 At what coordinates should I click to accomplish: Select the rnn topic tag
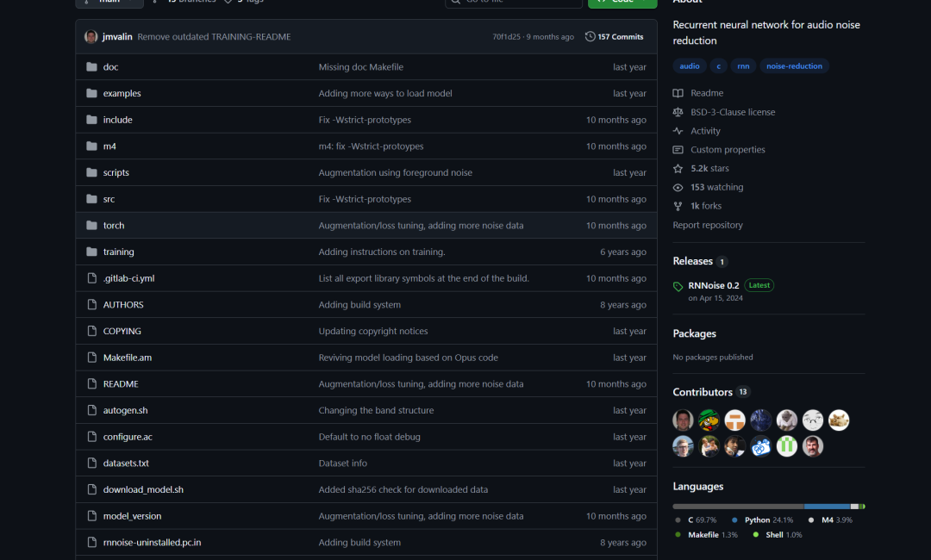pyautogui.click(x=743, y=65)
